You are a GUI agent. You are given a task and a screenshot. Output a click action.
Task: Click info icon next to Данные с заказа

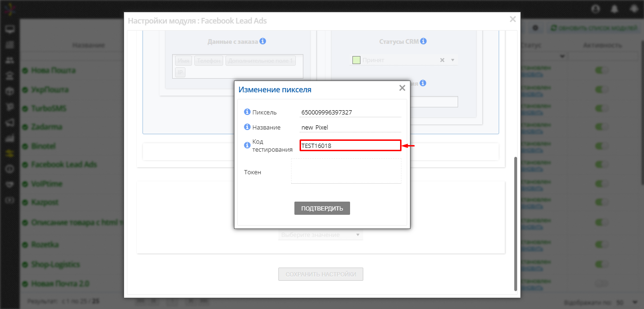[x=263, y=41]
